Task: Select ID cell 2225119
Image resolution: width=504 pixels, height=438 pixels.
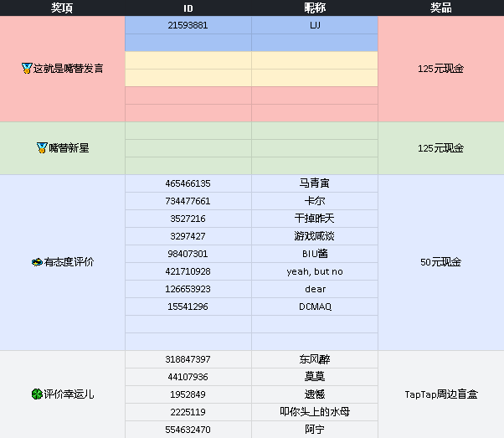Action: tap(188, 412)
